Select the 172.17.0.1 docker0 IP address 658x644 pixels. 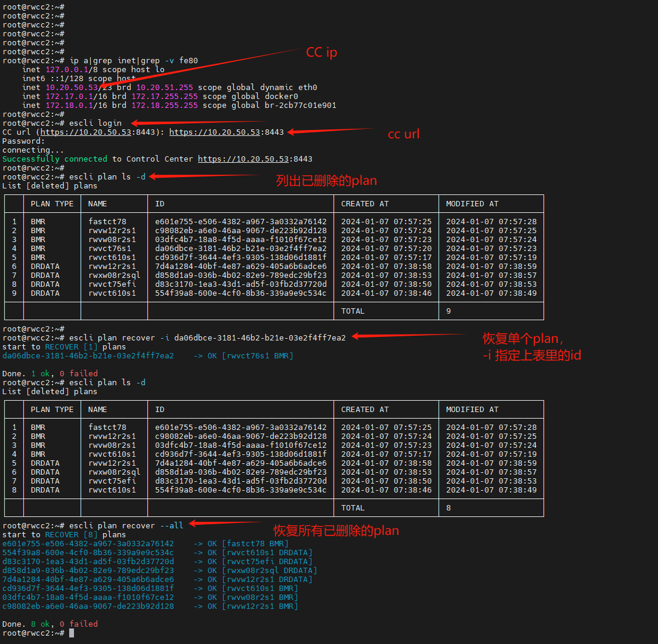(x=69, y=97)
